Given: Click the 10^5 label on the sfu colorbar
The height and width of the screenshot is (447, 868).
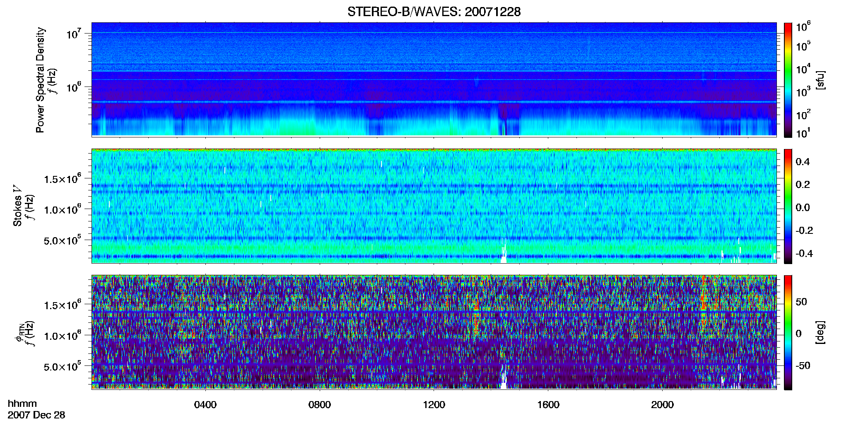Looking at the screenshot, I should coord(803,46).
